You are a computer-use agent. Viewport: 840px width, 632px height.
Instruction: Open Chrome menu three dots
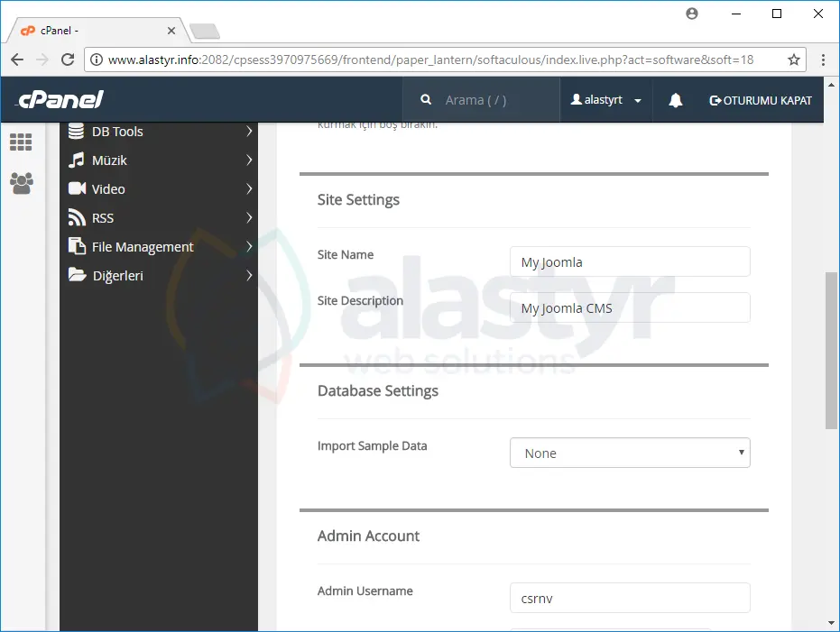pos(823,60)
